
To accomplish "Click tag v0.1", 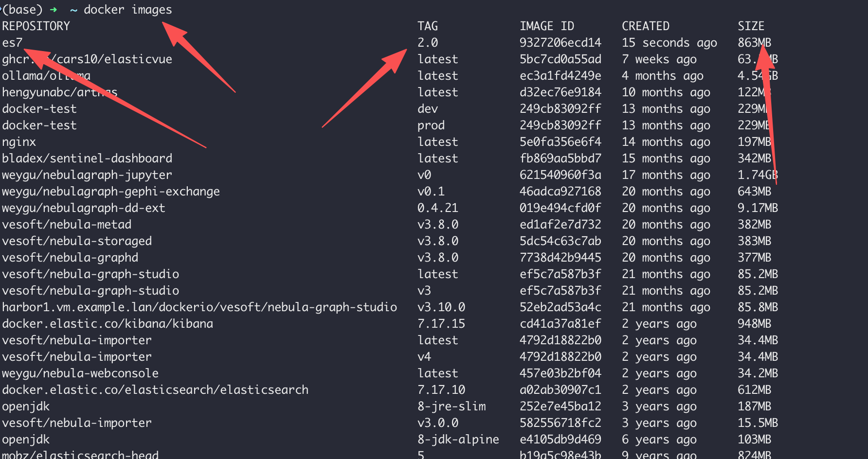I will pos(431,192).
